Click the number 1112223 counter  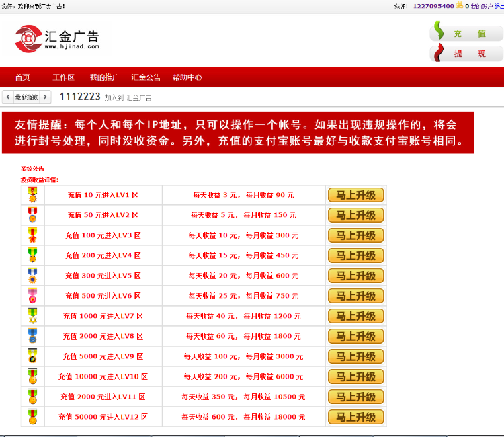coord(80,96)
